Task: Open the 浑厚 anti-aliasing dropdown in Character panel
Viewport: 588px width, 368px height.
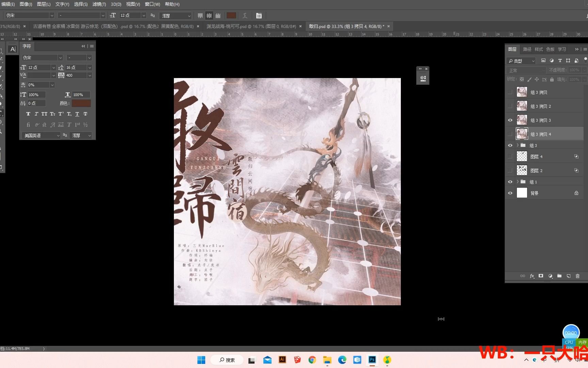Action: pos(81,136)
